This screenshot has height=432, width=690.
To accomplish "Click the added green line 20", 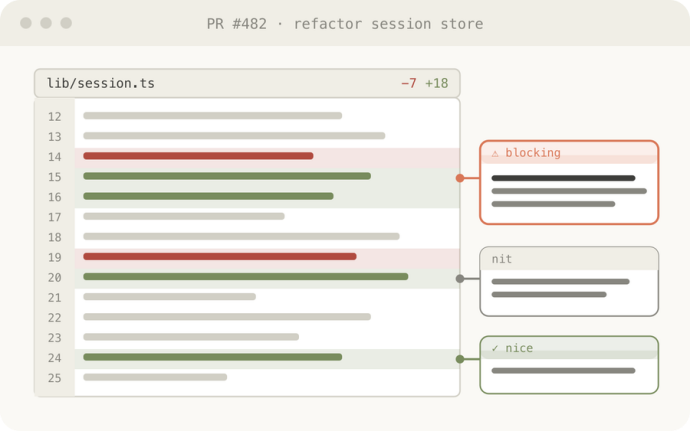I will [x=267, y=278].
